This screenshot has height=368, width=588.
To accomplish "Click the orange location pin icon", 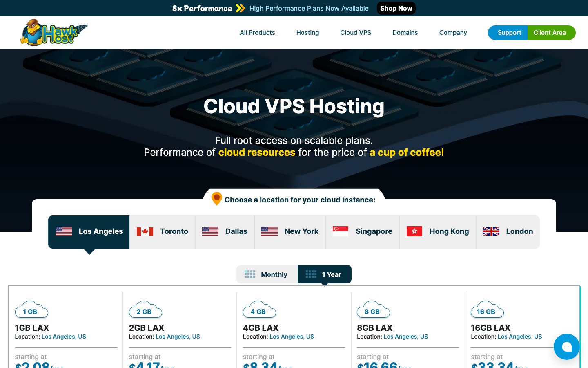I will [216, 199].
